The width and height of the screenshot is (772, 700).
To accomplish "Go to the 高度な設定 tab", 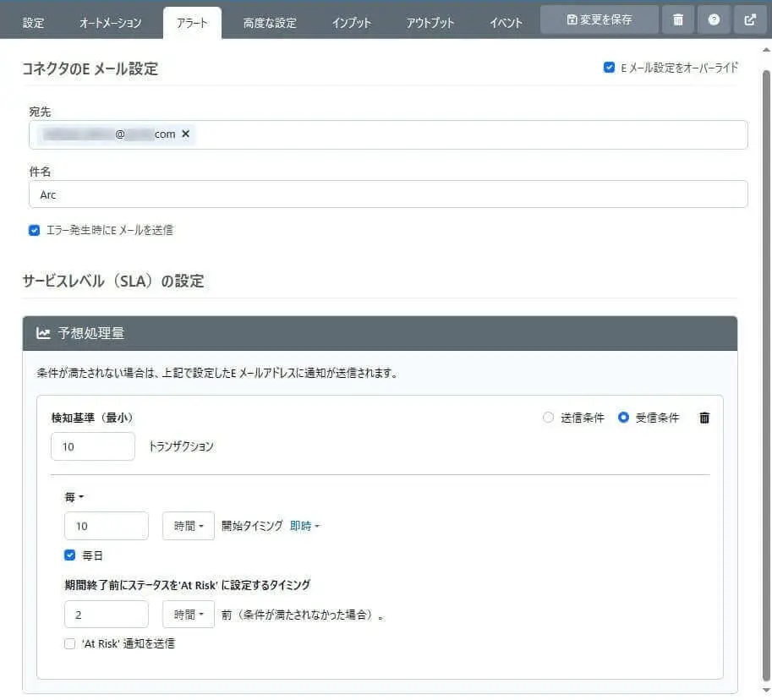I will 270,23.
